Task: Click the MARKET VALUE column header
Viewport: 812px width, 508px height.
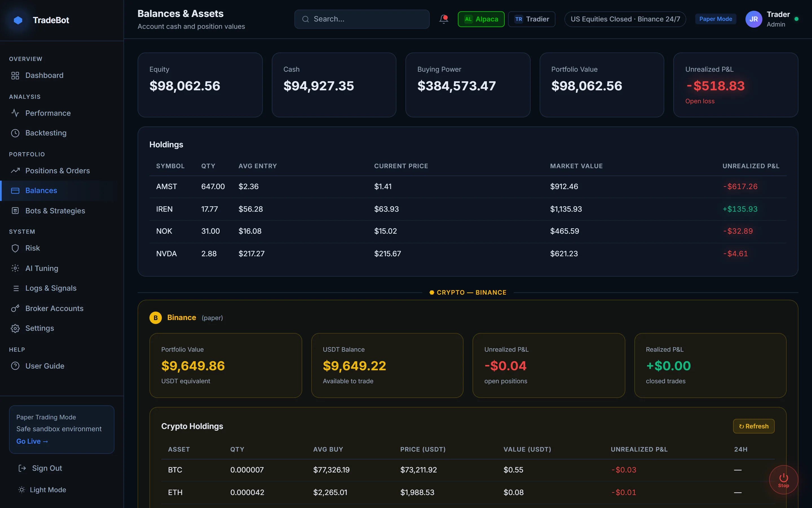Action: click(576, 166)
